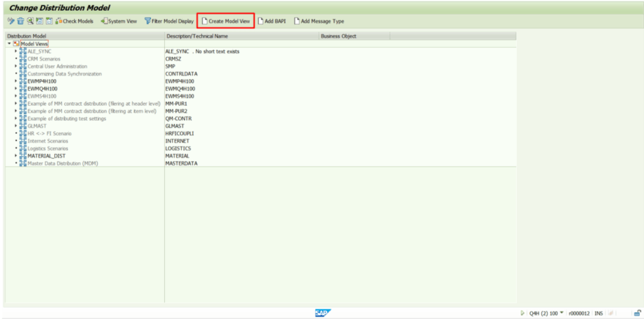Open the Q4H system info dropdown

[x=562, y=313]
